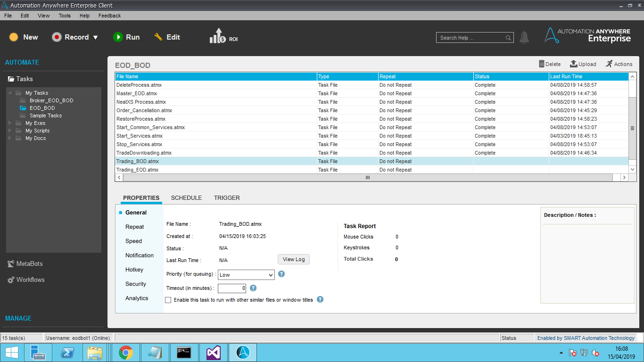Open the Priority for queuing dropdown
This screenshot has height=362, width=644.
click(x=246, y=275)
